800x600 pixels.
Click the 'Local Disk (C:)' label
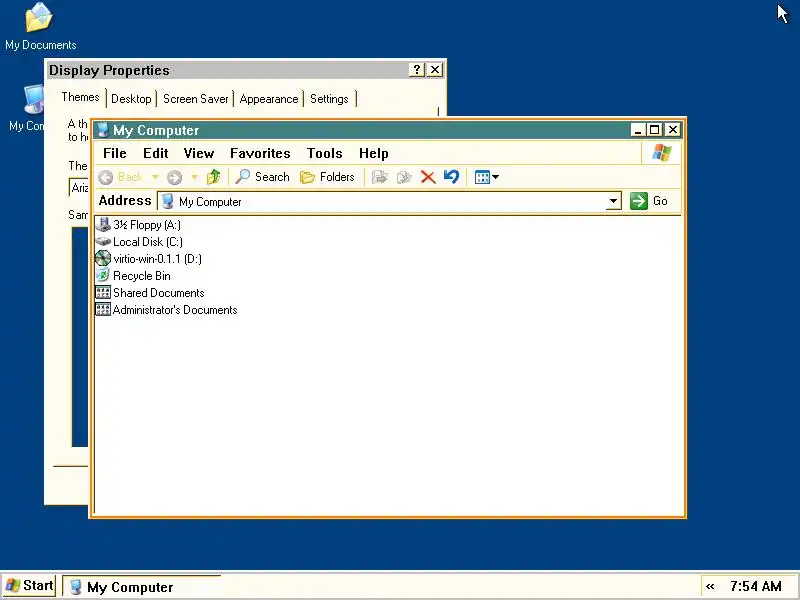tap(148, 242)
